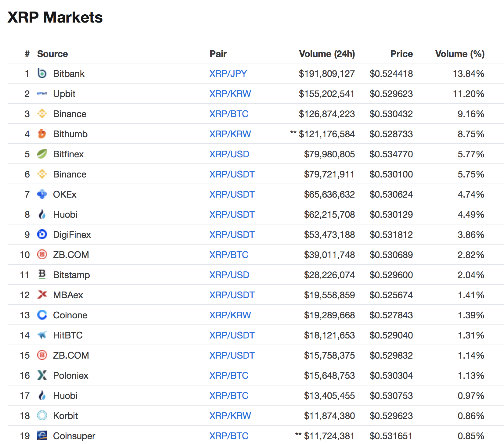Click the Upbit logo icon

tap(42, 94)
